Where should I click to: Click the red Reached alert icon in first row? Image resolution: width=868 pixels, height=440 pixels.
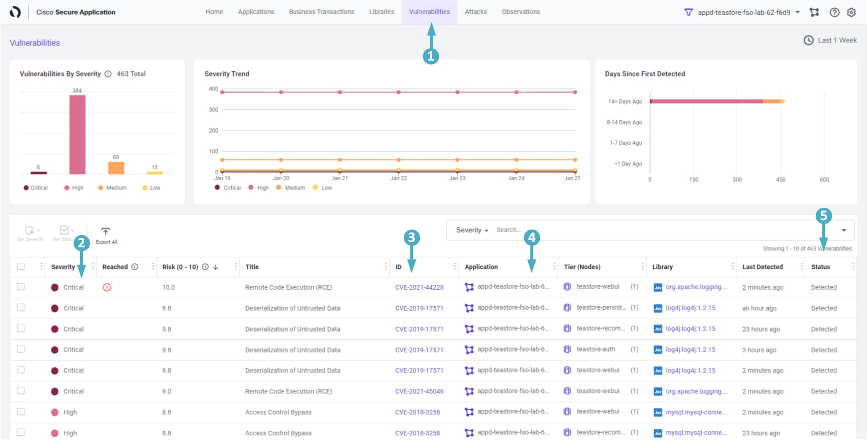[107, 287]
